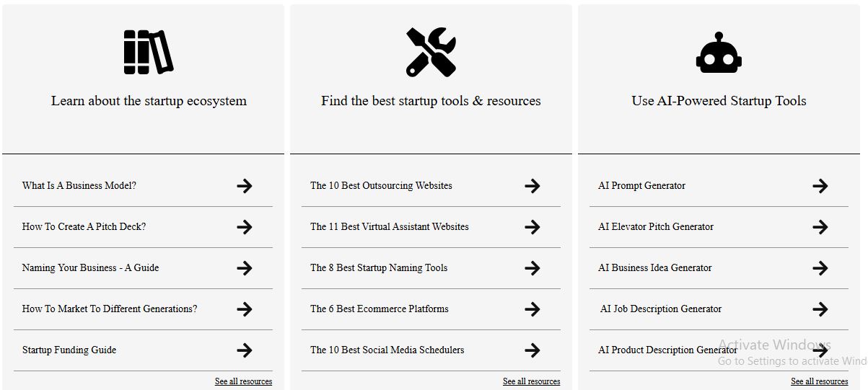Click the books icon above the startup ecosystem heading
The height and width of the screenshot is (390, 868).
click(149, 53)
